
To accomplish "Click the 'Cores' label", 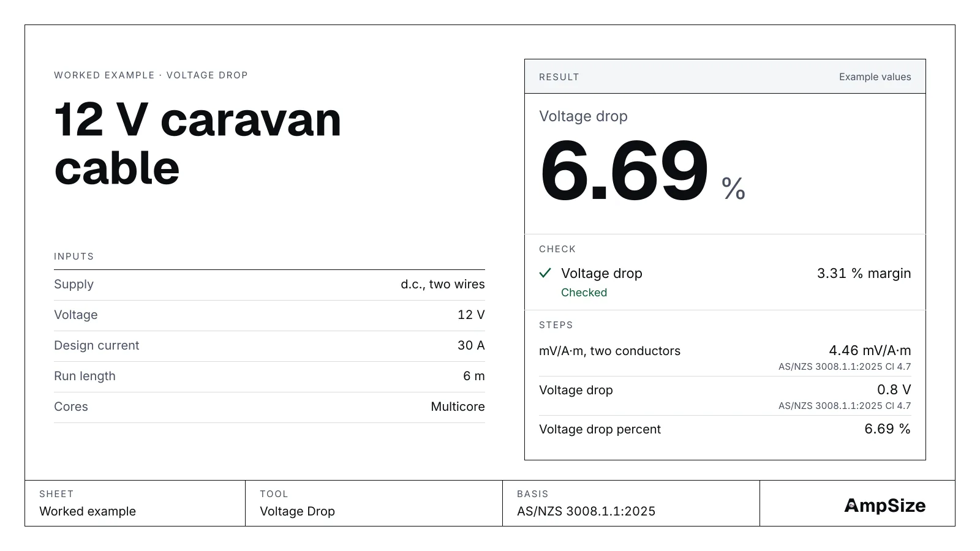I will coord(71,407).
